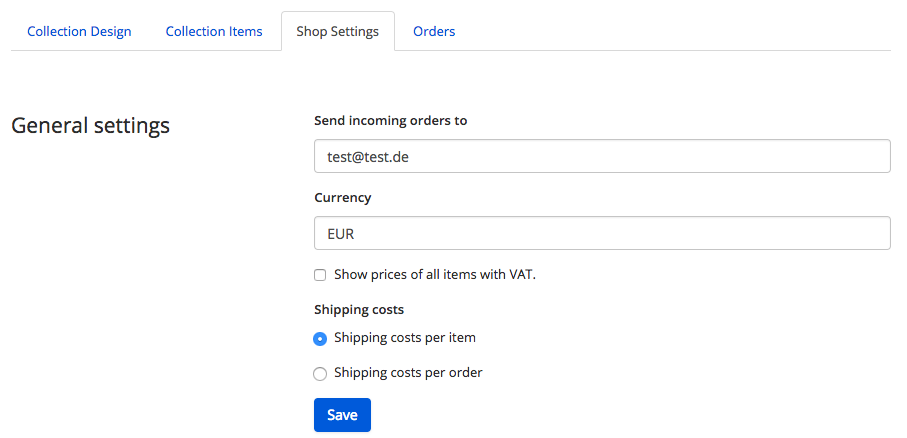Enable the Show prices with VAT checkbox
This screenshot has width=907, height=438.
[x=320, y=275]
